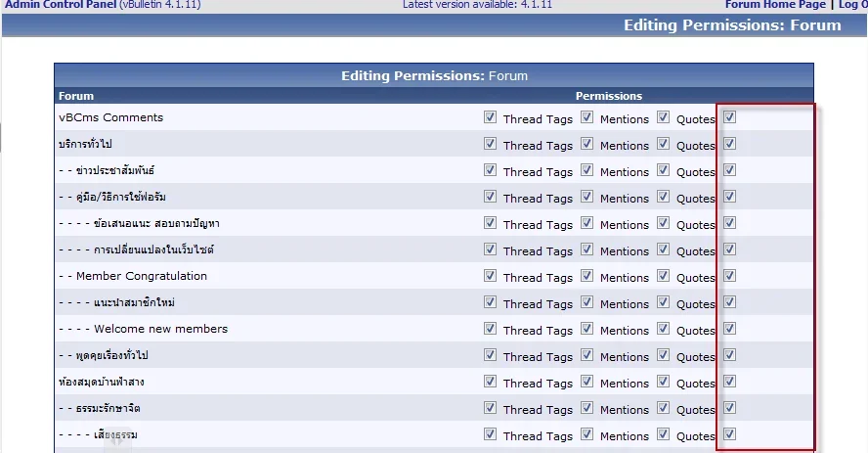This screenshot has height=453, width=868.
Task: Toggle last checkbox in Welcome new members row
Action: 729,329
